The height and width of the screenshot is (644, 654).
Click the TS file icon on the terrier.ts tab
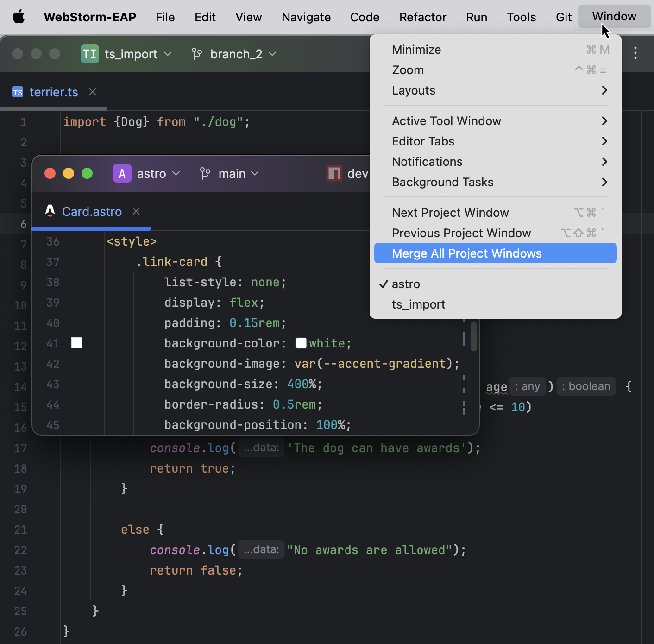[x=18, y=92]
